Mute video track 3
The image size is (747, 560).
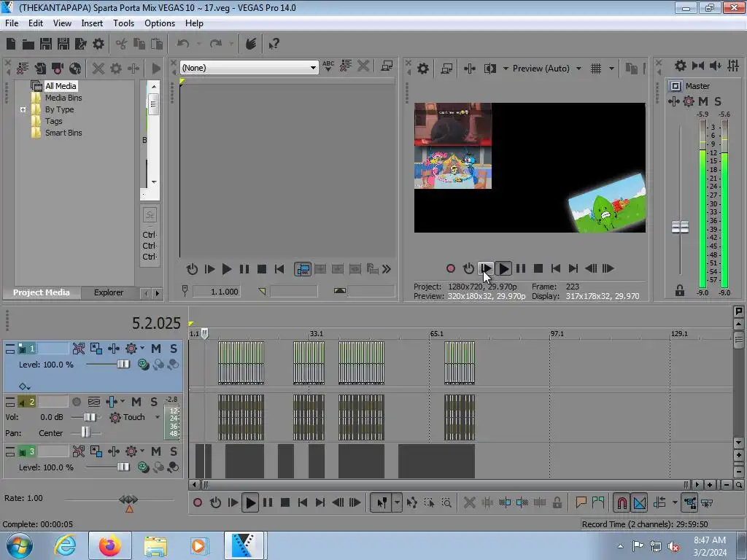156,451
